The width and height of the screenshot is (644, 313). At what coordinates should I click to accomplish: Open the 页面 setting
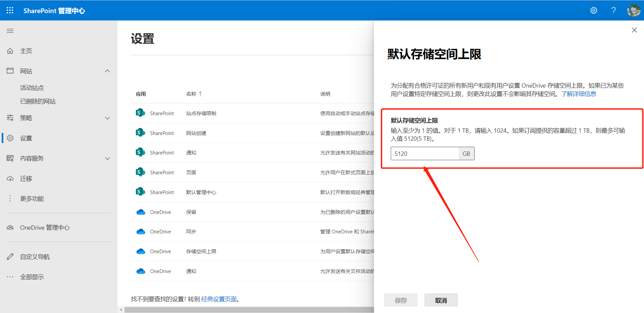pos(191,172)
